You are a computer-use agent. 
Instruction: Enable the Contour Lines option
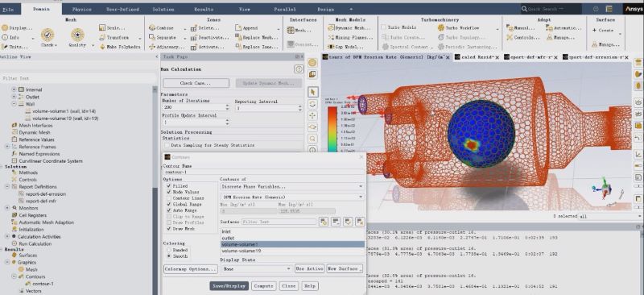point(168,198)
